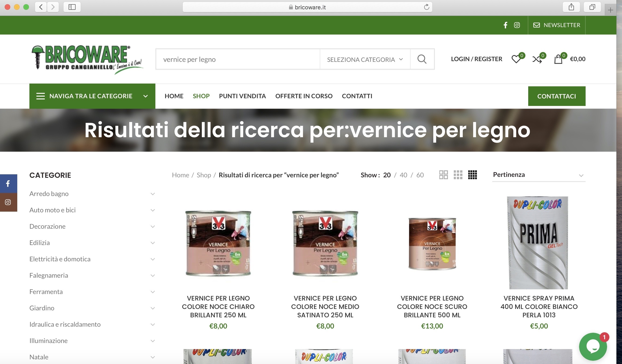Click the header Facebook icon
622x364 pixels.
(505, 25)
